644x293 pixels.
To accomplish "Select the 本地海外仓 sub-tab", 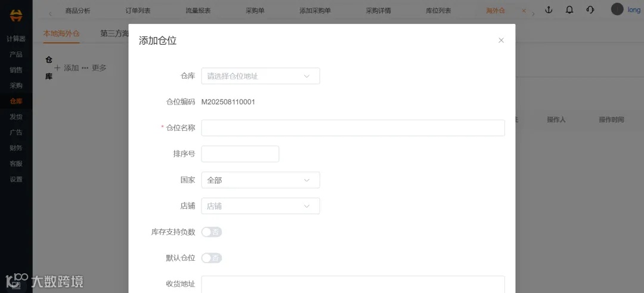I will click(61, 33).
